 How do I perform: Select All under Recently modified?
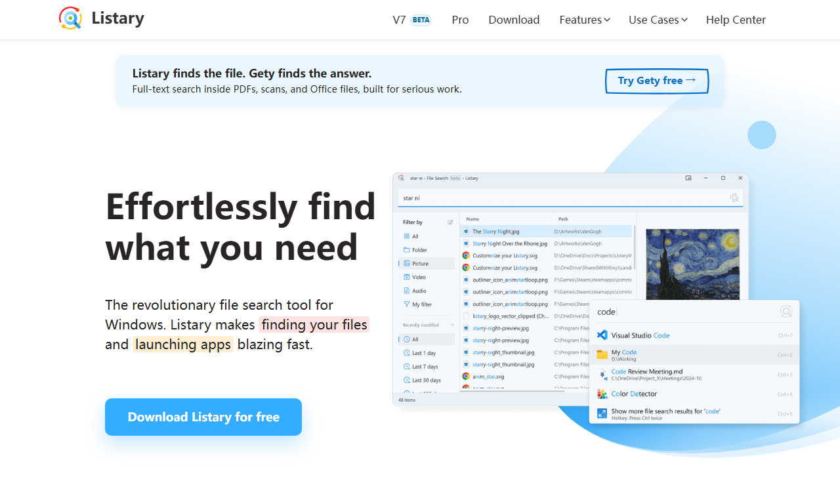[427, 339]
